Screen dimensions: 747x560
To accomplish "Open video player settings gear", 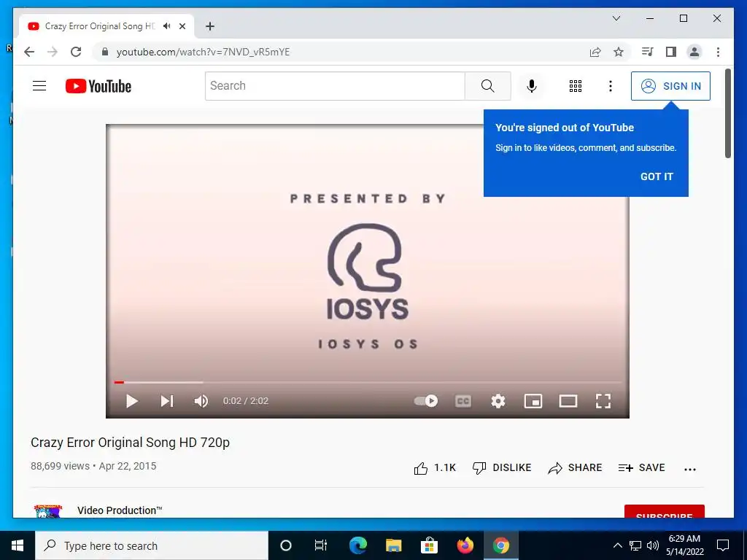I will tap(498, 401).
